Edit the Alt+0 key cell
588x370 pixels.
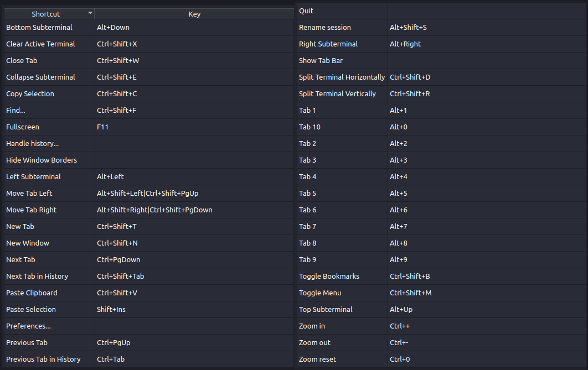[x=487, y=127]
